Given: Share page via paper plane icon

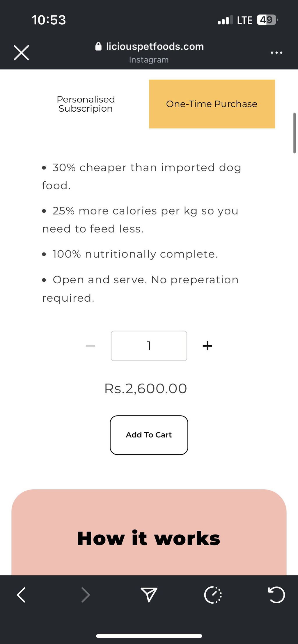Looking at the screenshot, I should (x=149, y=595).
